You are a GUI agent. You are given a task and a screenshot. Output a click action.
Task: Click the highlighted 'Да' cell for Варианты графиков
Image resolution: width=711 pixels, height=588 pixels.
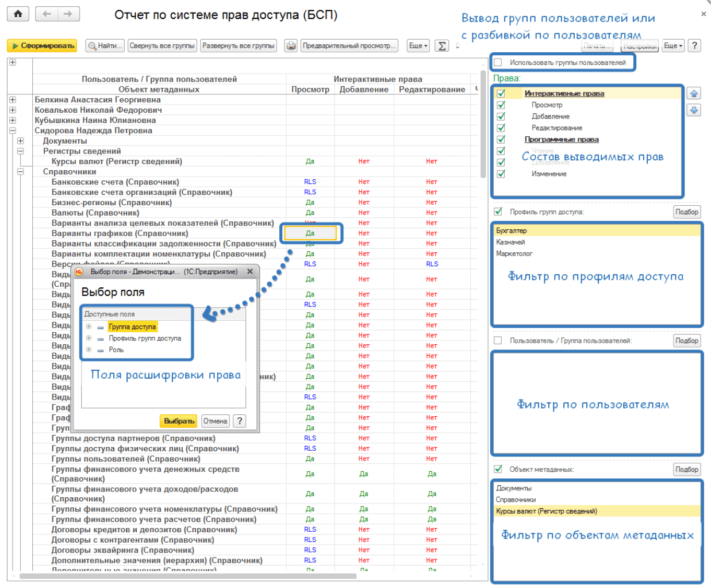pos(310,233)
